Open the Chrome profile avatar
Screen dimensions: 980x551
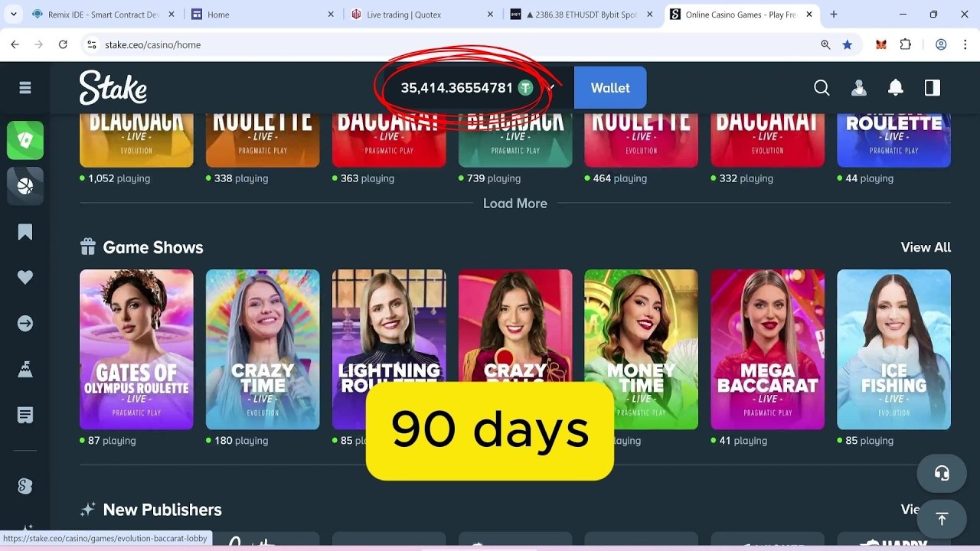tap(941, 44)
